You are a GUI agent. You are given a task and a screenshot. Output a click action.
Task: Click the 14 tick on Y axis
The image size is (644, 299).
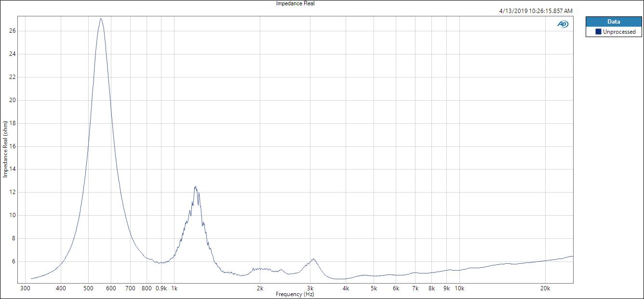tap(13, 169)
